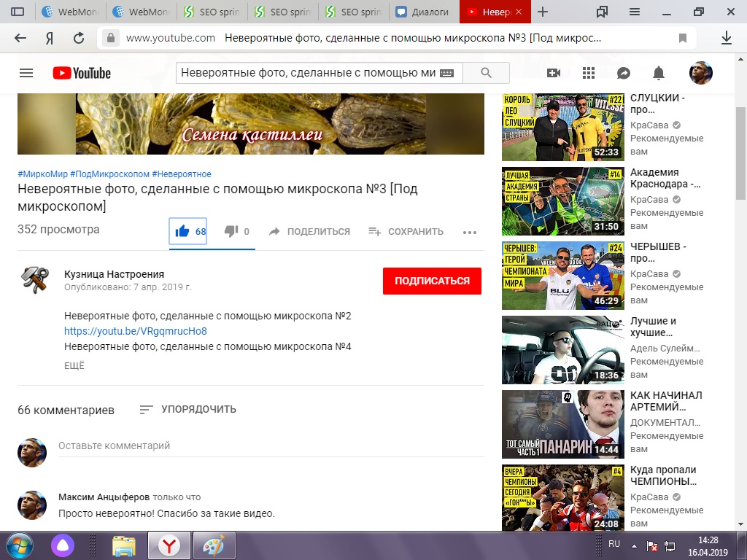747x560 pixels.
Task: Show hidden tray icons arrow
Action: pyautogui.click(x=634, y=546)
